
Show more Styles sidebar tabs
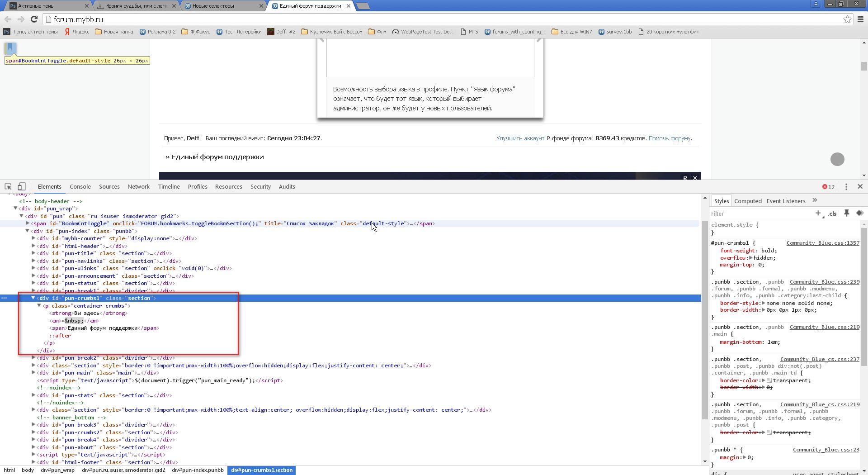coord(815,200)
